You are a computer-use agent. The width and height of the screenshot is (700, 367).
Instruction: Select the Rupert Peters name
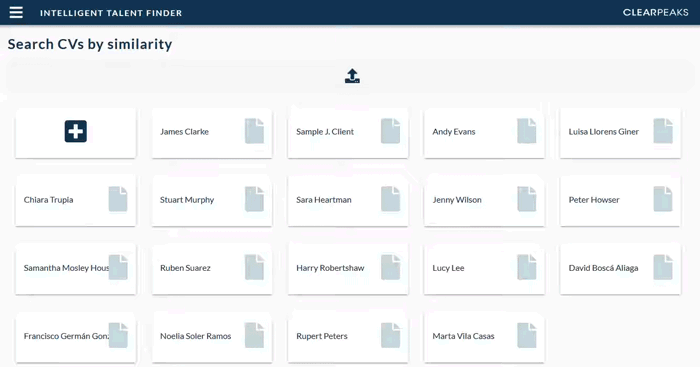point(321,336)
